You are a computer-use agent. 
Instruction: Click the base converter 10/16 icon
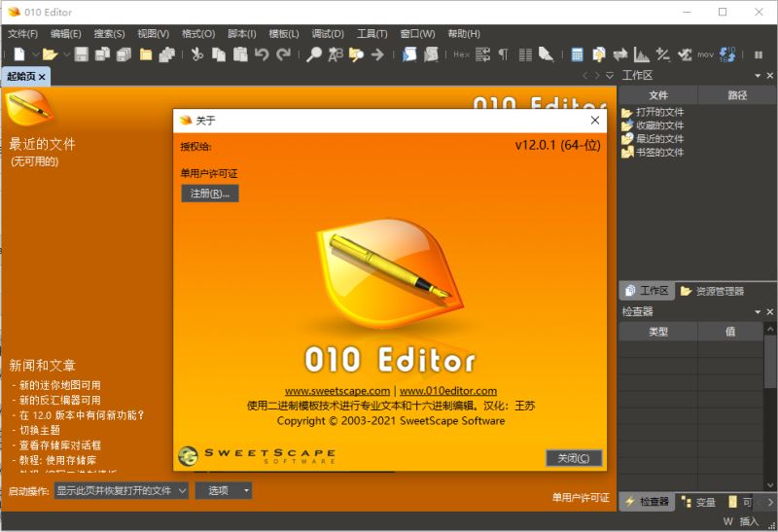[x=727, y=54]
